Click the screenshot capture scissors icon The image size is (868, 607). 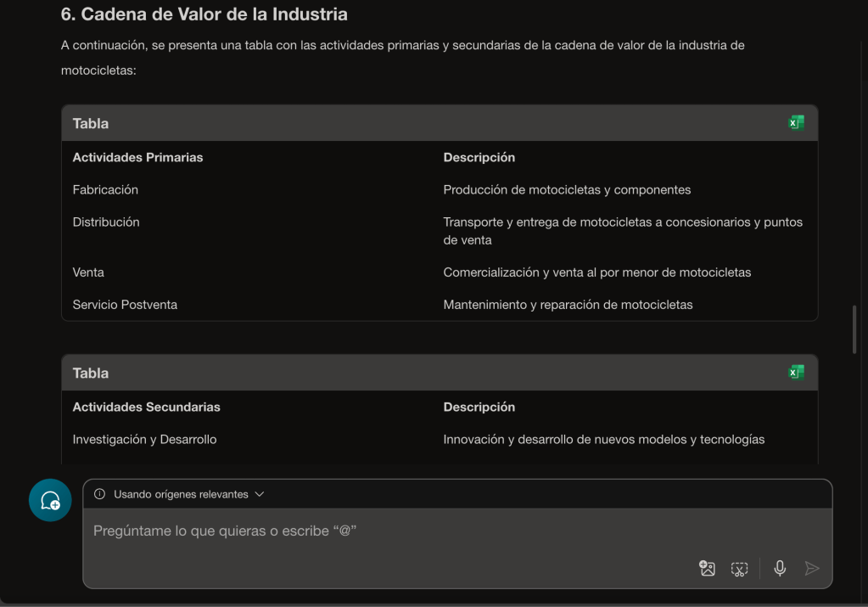(x=740, y=569)
